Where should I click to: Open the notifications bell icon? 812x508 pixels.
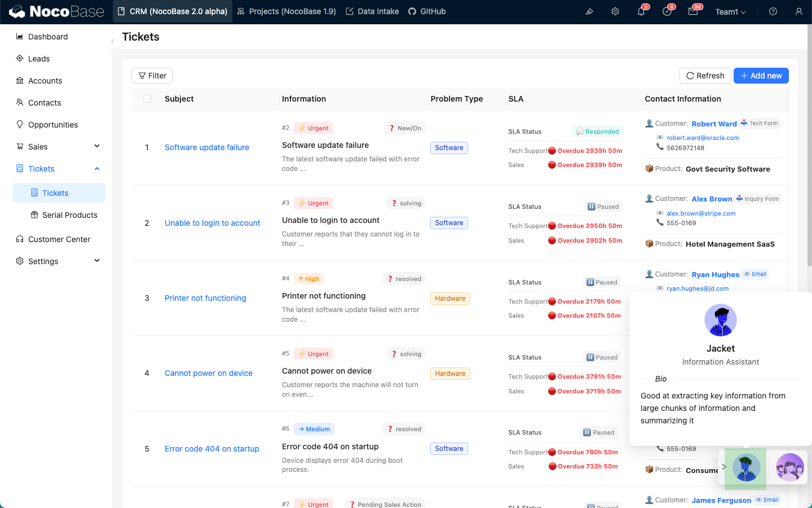tap(641, 11)
